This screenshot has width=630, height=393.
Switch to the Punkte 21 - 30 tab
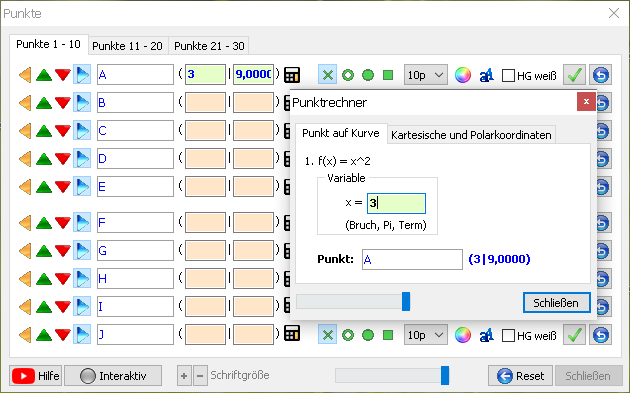click(209, 46)
